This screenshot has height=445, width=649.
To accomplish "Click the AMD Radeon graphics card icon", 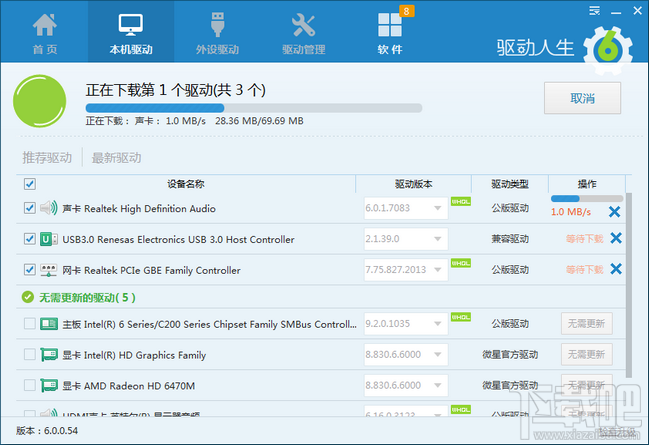I will pyautogui.click(x=49, y=386).
